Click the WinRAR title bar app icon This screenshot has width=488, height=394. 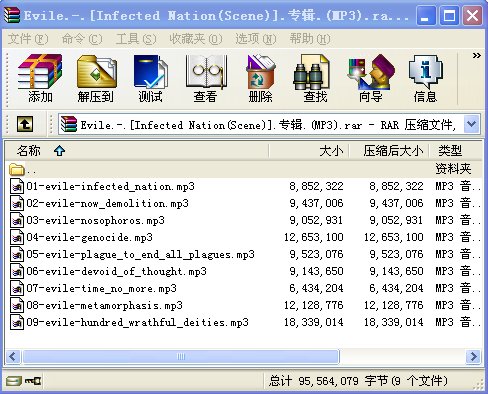point(12,15)
